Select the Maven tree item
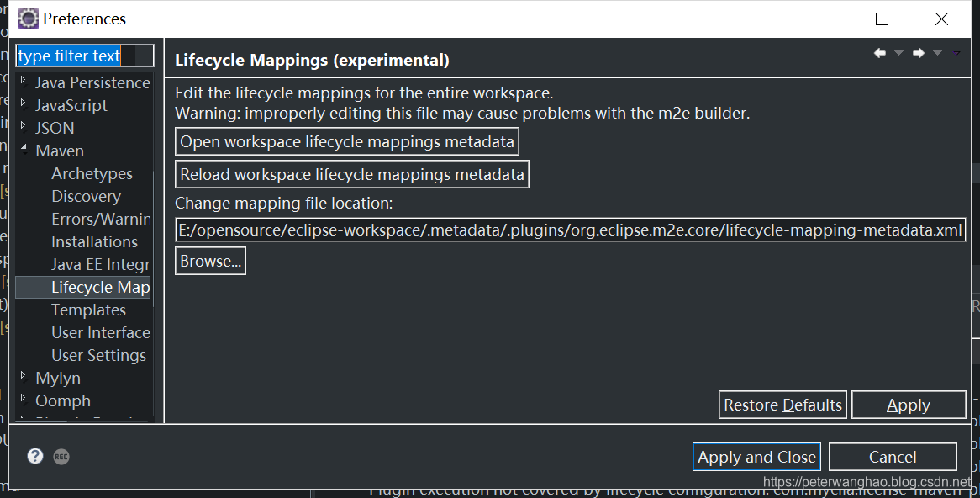This screenshot has height=498, width=980. pos(60,151)
